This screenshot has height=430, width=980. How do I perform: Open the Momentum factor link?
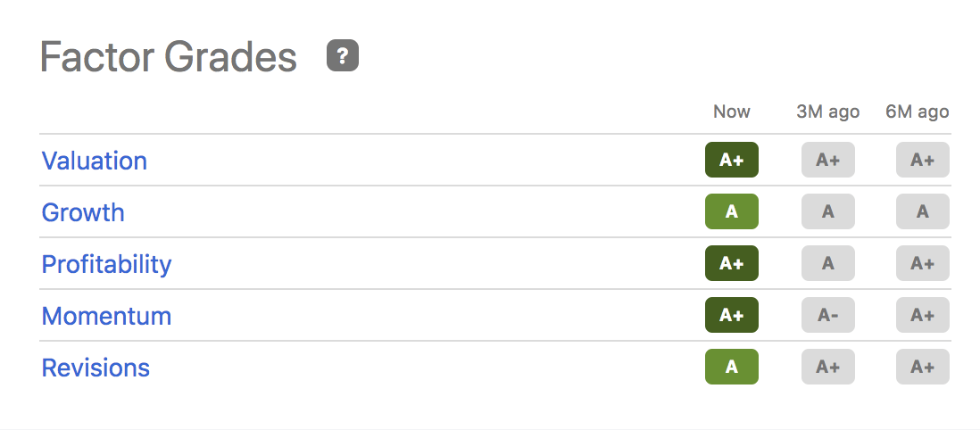[x=106, y=316]
